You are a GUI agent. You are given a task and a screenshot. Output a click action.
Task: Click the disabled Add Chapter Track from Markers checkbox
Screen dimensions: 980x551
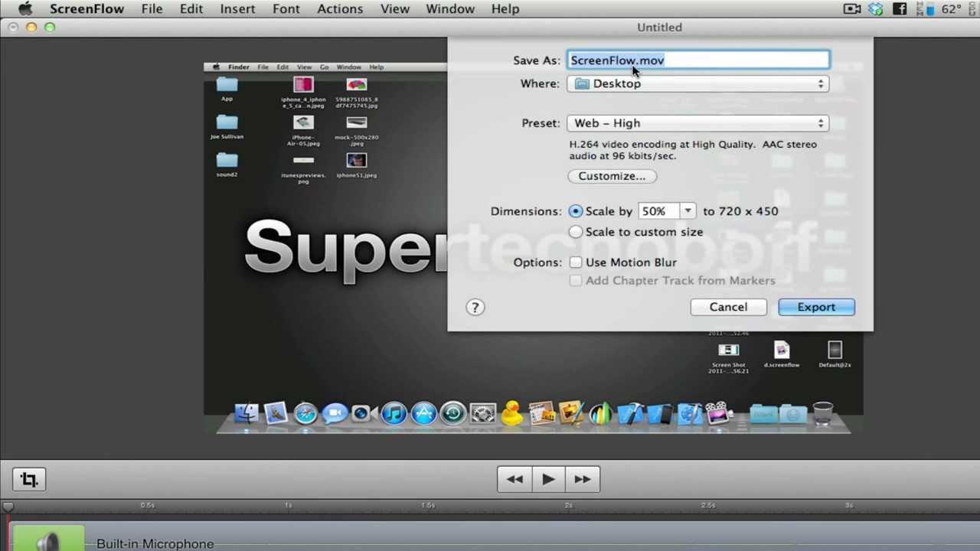pos(576,281)
